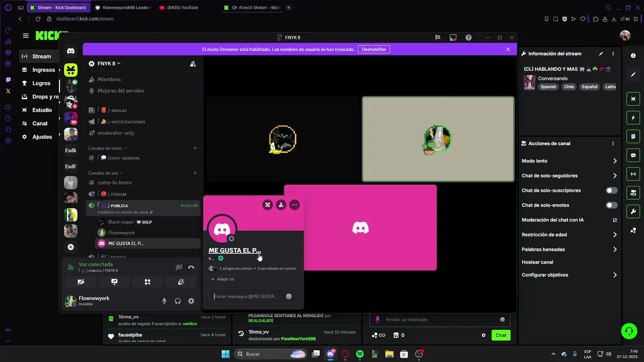Image resolution: width=644 pixels, height=362 pixels.
Task: Click the more options button on profile popup
Action: pos(294,205)
